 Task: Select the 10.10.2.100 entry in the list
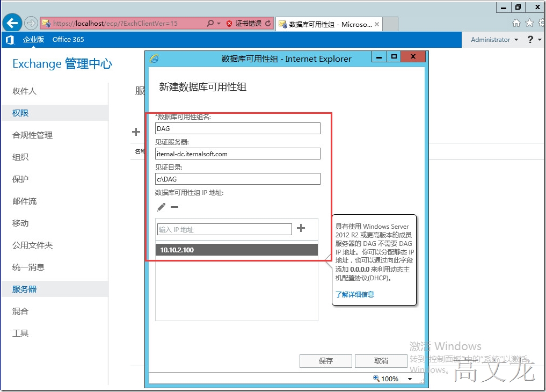pos(236,250)
